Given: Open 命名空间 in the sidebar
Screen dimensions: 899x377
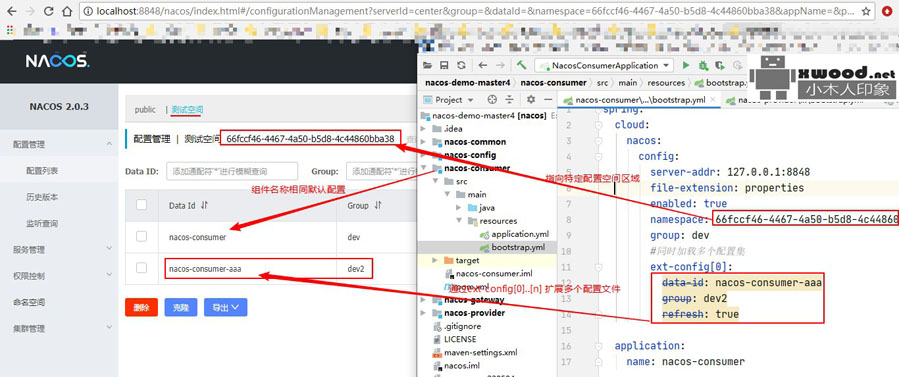Looking at the screenshot, I should (x=29, y=302).
